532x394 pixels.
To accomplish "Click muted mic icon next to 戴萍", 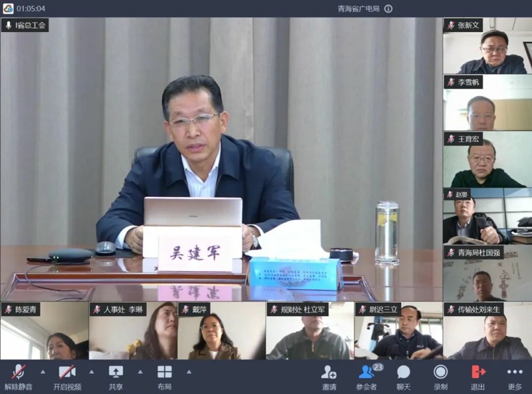I will point(186,309).
